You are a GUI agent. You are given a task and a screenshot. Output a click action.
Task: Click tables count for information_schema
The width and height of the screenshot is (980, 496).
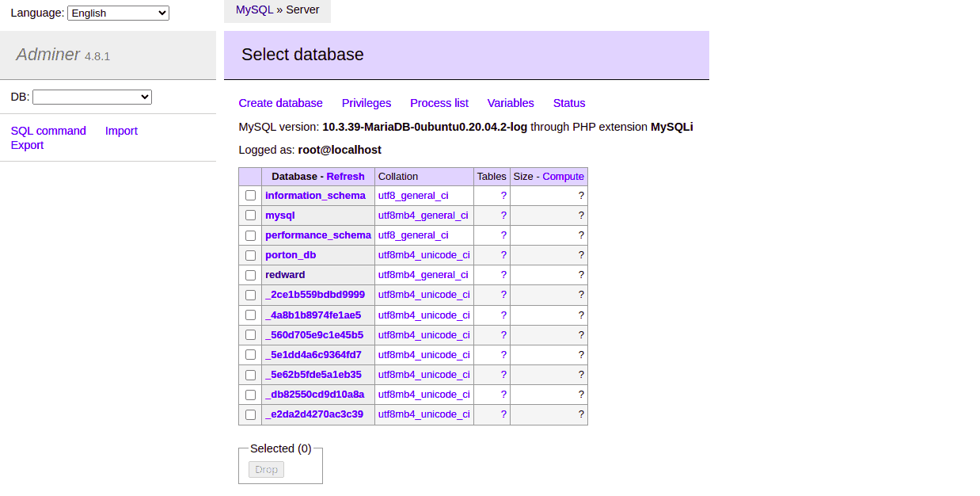point(503,196)
